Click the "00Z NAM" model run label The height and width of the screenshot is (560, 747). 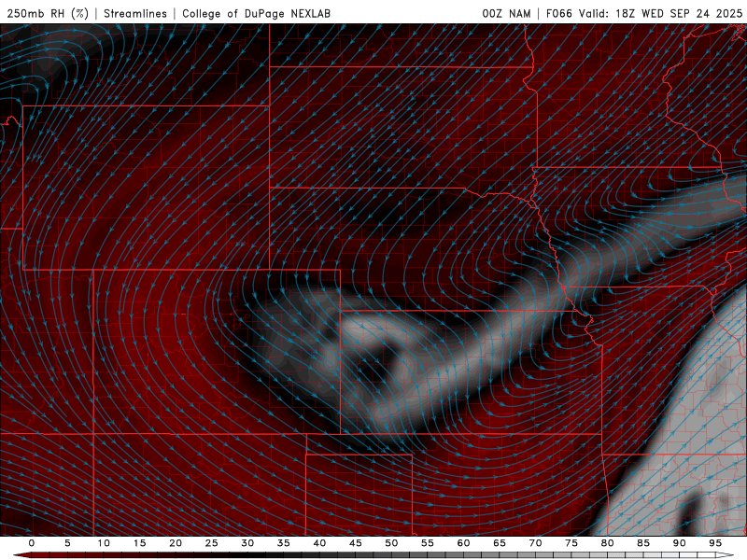[x=506, y=13]
